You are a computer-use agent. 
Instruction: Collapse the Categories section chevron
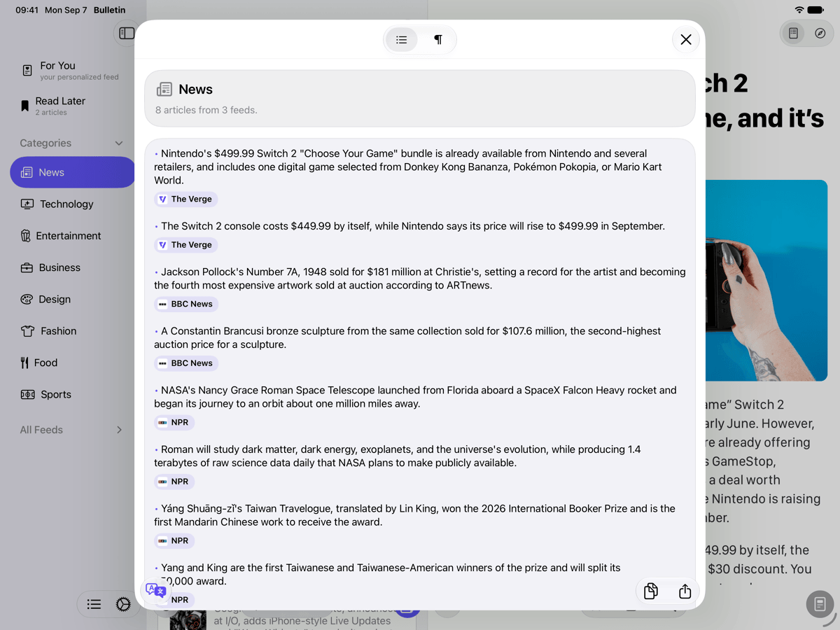pos(118,143)
